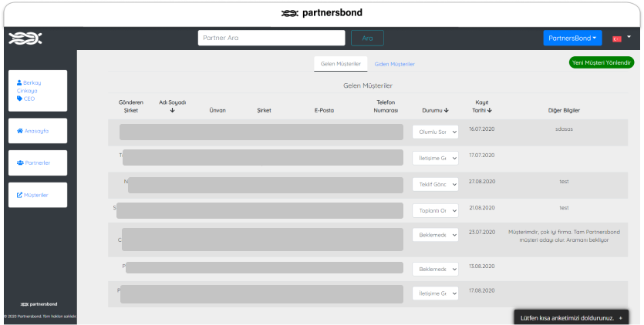This screenshot has height=325, width=644.
Task: Click the user icon beside Berkay Çinkaya
Action: point(20,82)
